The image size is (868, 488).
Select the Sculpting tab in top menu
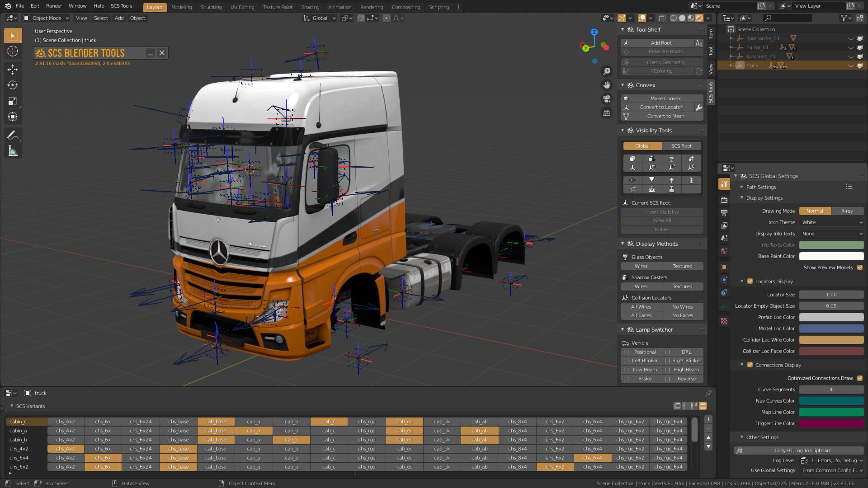210,7
